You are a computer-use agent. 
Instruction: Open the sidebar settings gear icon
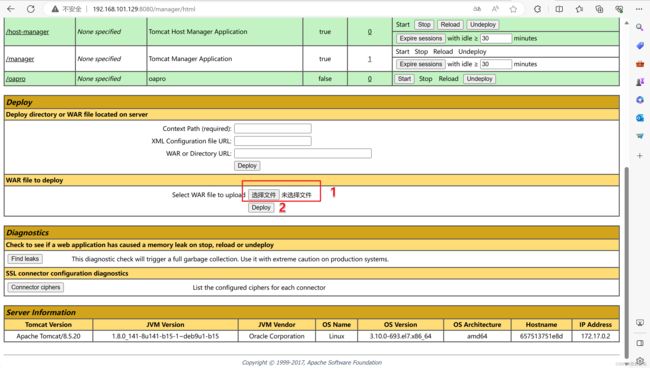640,361
